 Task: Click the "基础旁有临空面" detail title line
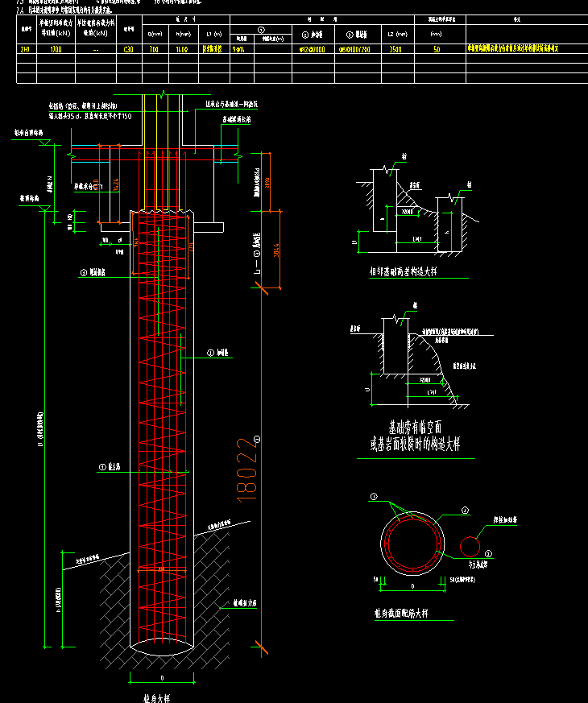[415, 427]
